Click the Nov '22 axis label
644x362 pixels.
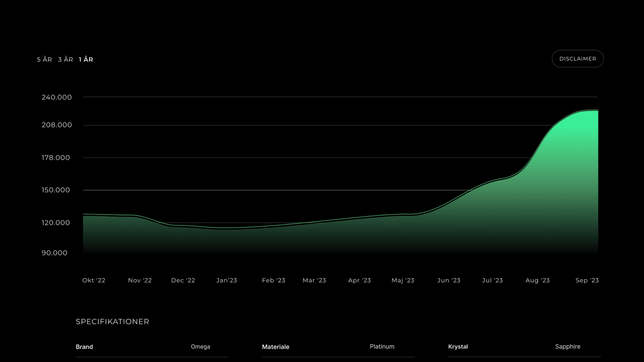(x=140, y=281)
